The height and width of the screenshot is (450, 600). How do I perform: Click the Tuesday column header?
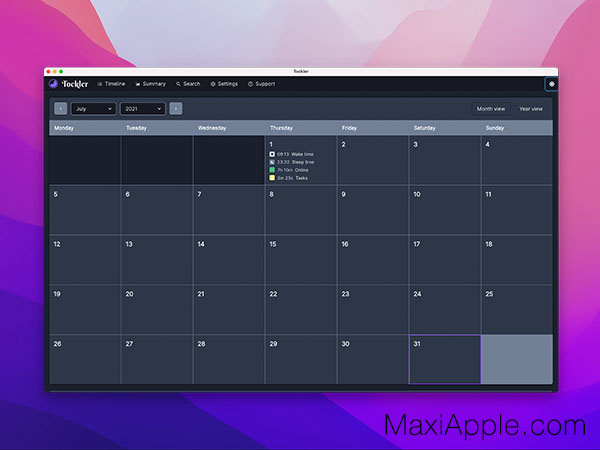(x=157, y=128)
